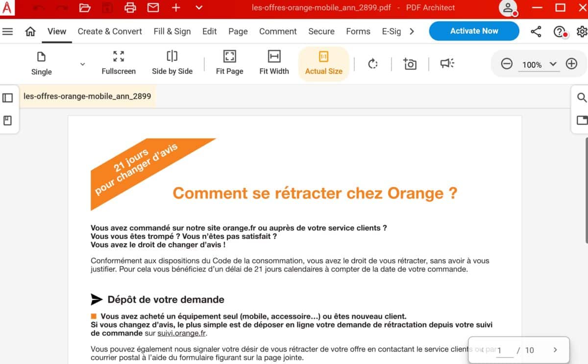Click the page number input field
588x364 pixels.
pos(504,350)
